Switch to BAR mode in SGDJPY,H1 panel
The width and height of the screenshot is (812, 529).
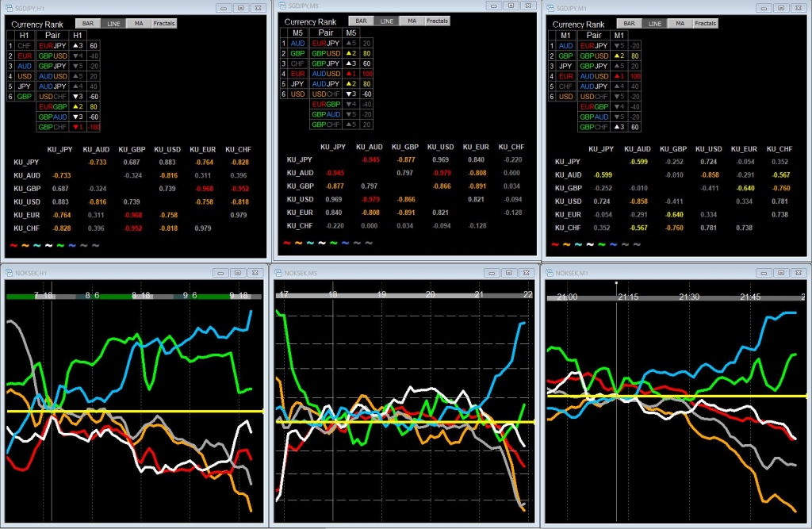(88, 24)
